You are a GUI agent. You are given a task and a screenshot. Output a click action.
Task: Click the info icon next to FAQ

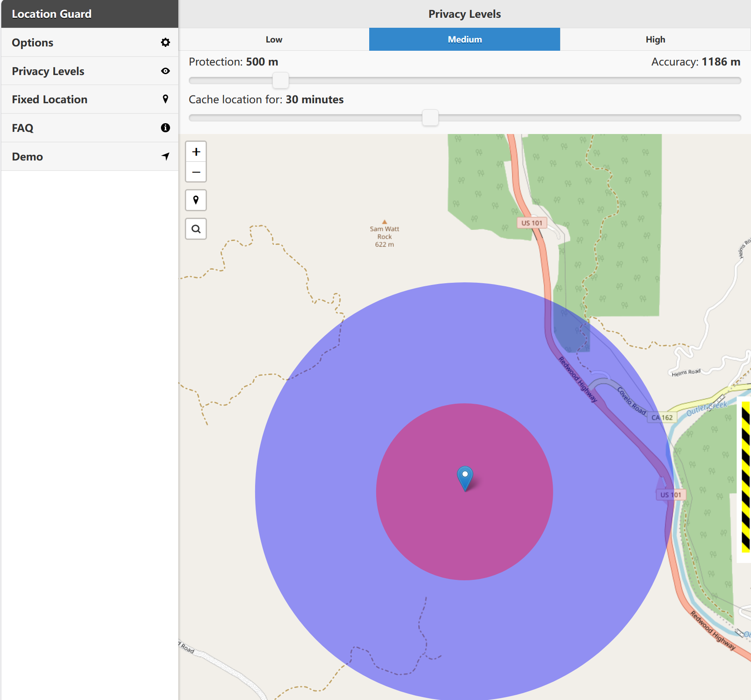[x=165, y=128]
